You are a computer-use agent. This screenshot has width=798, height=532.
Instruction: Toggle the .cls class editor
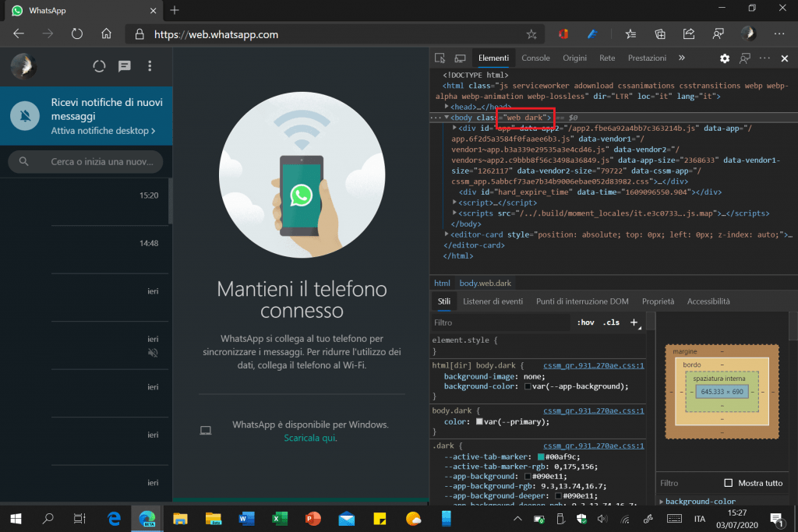(611, 322)
